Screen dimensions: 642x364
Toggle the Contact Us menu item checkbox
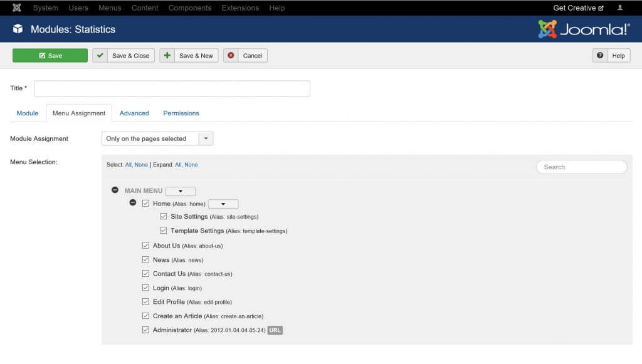coord(146,273)
